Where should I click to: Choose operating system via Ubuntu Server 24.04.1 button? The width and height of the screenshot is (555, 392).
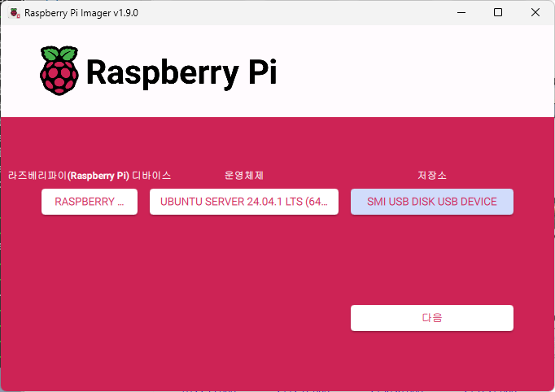[x=244, y=202]
